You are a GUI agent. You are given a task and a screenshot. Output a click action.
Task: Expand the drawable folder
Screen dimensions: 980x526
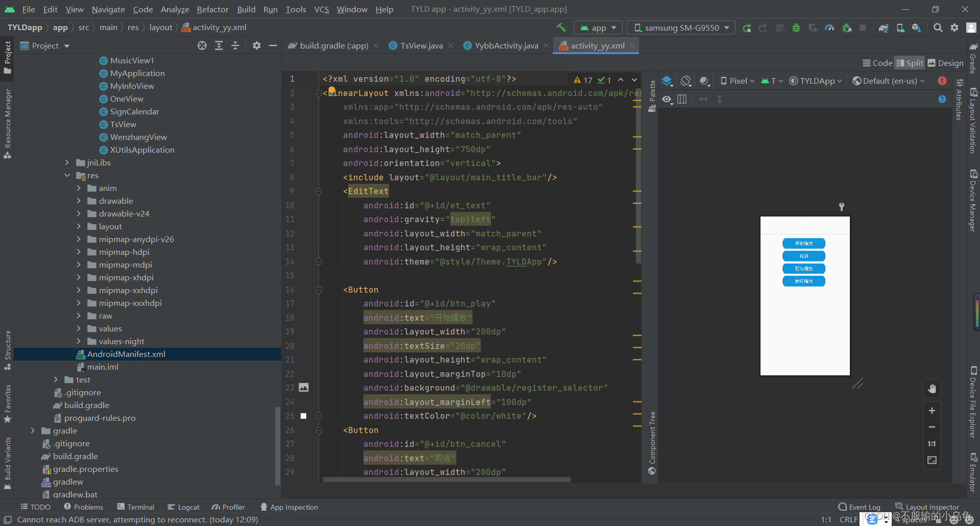pyautogui.click(x=79, y=201)
